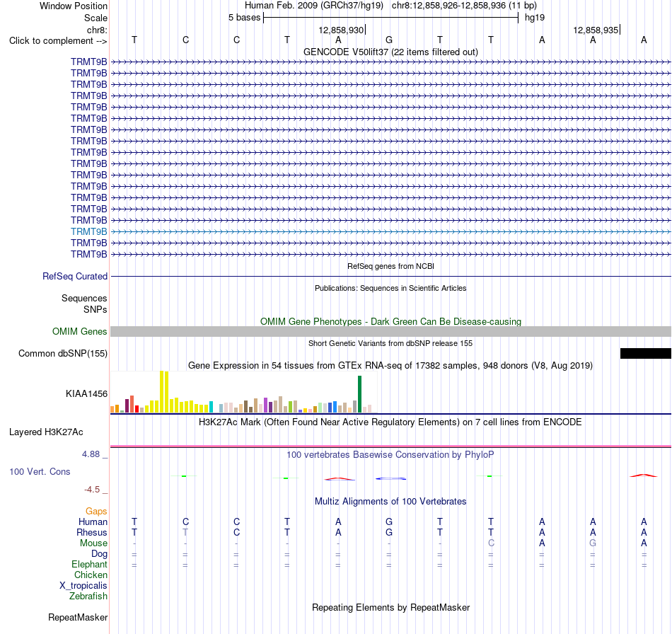672x634 pixels.
Task: Click the 4.88 PhyloP upper scale value
Action: tap(91, 454)
